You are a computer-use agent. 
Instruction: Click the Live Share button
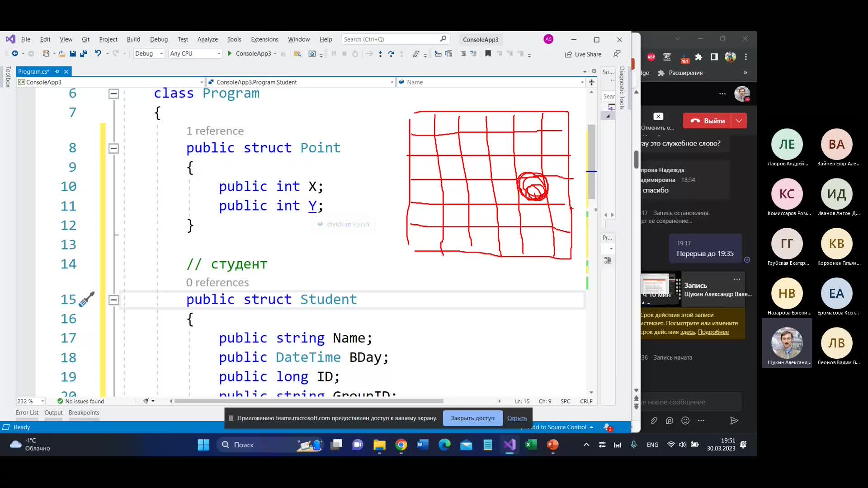tap(583, 54)
